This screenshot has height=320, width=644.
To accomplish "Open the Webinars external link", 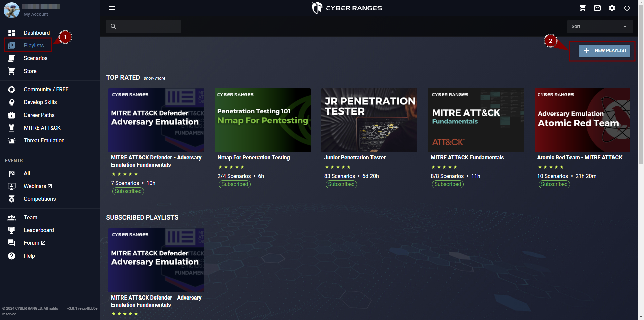I will point(38,186).
